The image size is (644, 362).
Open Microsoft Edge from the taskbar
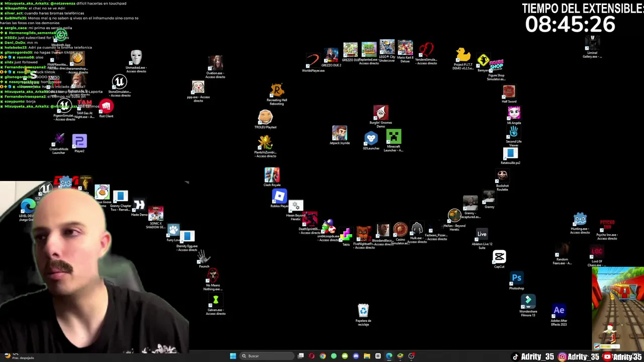[389, 356]
